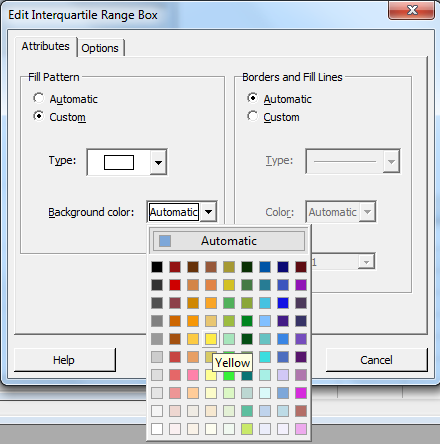Pick the black swatch in the palette

[157, 267]
